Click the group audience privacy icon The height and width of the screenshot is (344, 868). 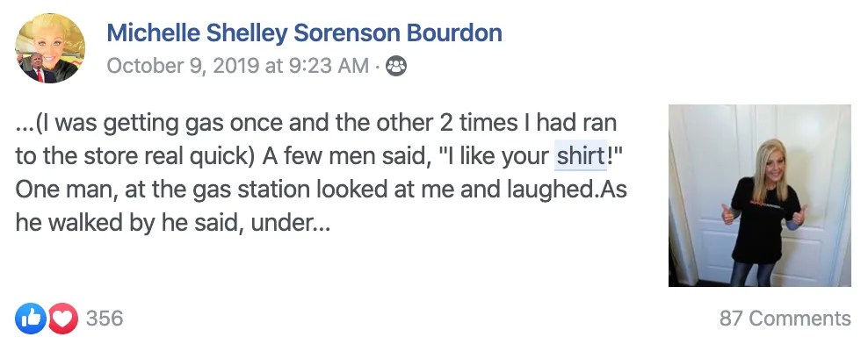pyautogui.click(x=396, y=67)
